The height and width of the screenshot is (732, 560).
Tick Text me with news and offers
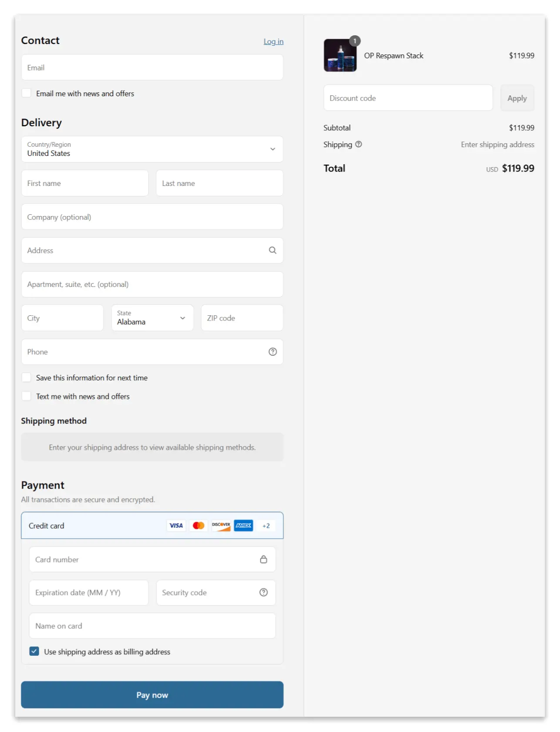[x=27, y=396]
